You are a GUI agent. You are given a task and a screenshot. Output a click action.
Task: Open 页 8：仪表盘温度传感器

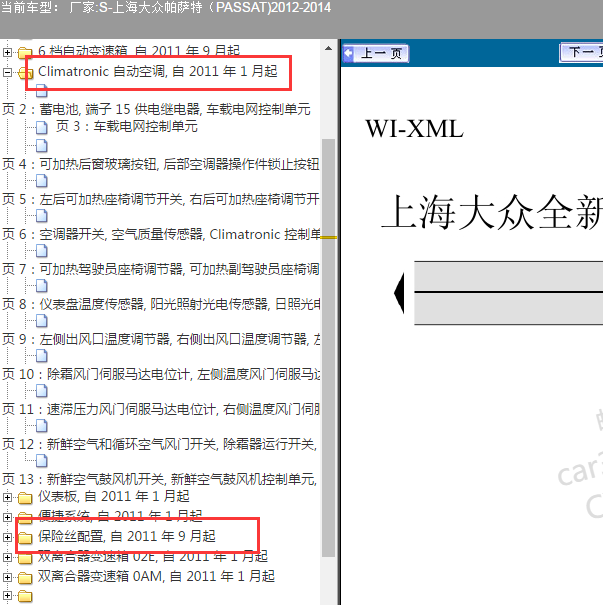click(x=161, y=304)
